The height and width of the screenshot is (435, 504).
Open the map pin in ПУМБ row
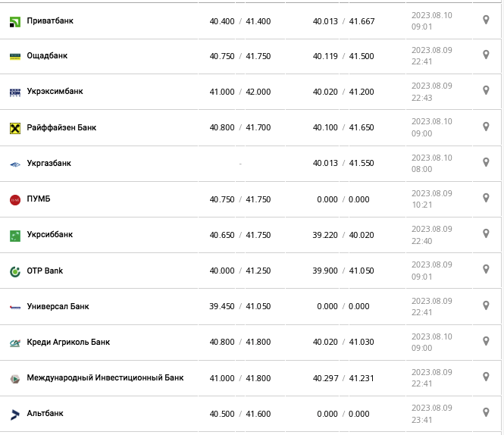click(487, 198)
